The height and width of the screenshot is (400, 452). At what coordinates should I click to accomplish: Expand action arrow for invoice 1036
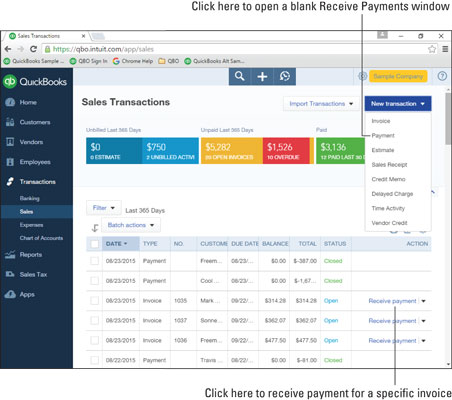point(423,341)
